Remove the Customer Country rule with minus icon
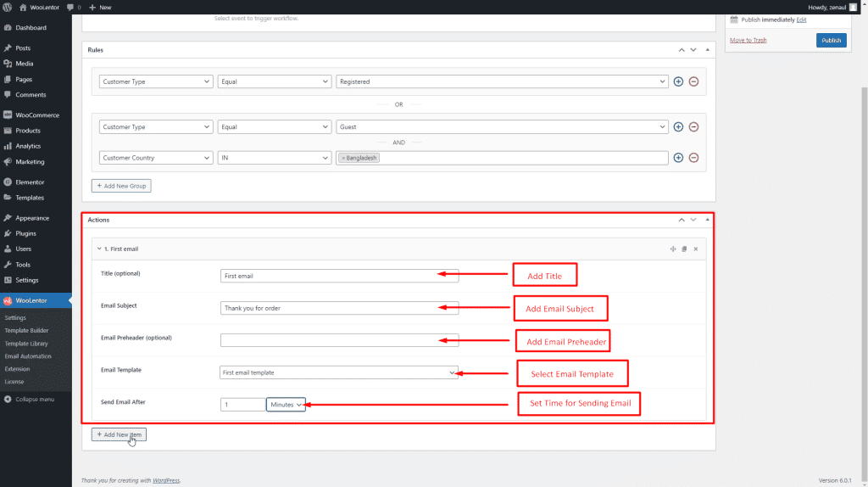Viewport: 868px width, 487px height. [x=693, y=158]
